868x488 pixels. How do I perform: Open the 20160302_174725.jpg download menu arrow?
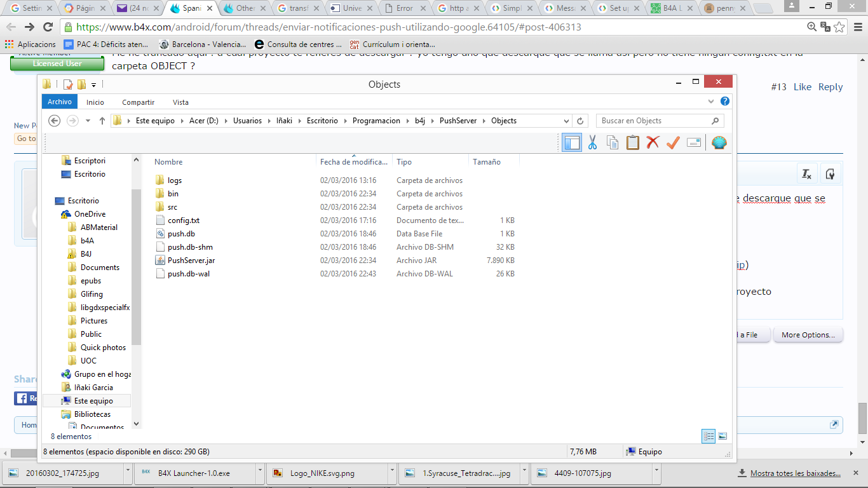click(128, 473)
